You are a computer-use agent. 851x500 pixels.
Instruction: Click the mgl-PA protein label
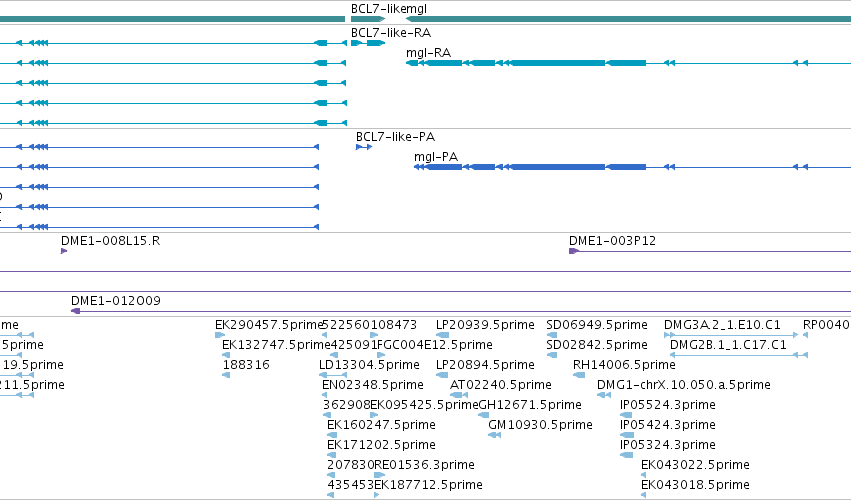tap(436, 157)
